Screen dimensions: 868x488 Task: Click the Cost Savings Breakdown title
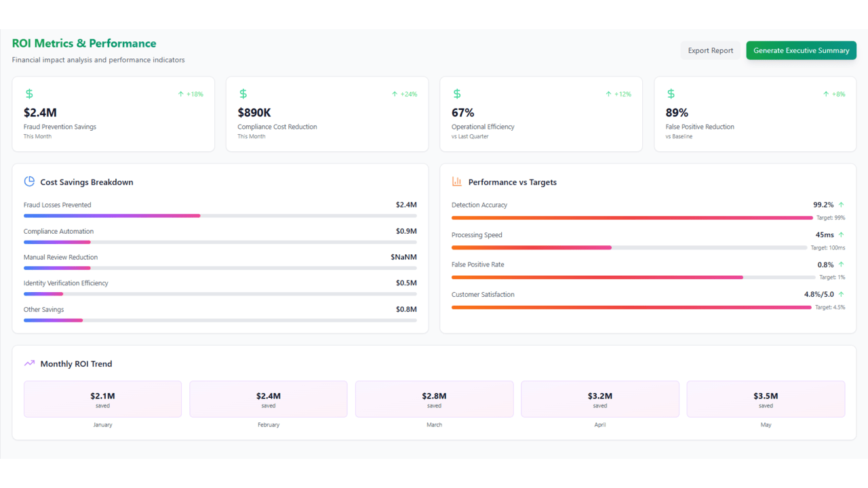point(87,182)
